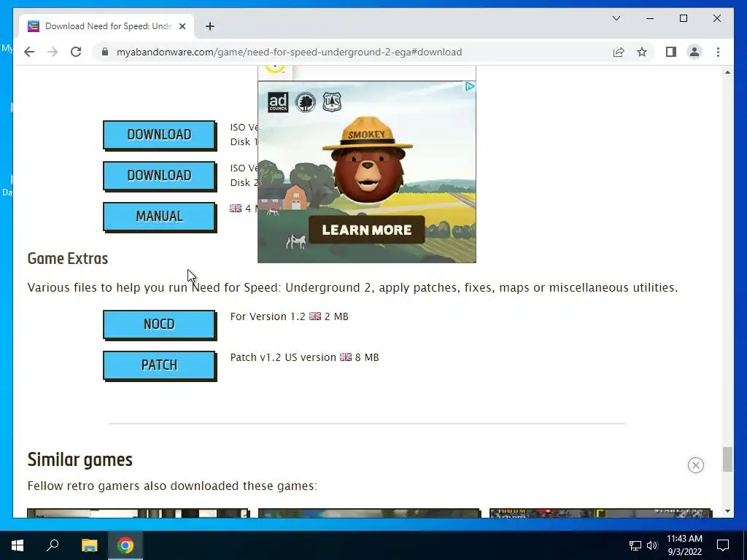The width and height of the screenshot is (747, 560).
Task: Open the Windows Start menu
Action: [x=18, y=545]
